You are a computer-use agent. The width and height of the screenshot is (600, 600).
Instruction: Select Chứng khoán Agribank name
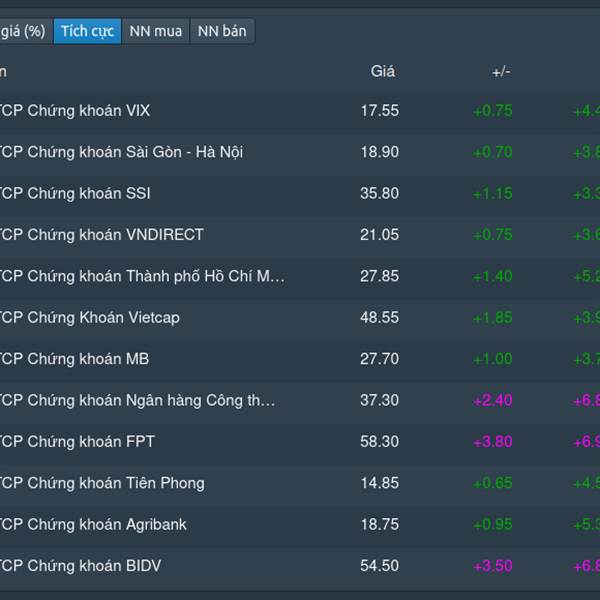tap(107, 524)
